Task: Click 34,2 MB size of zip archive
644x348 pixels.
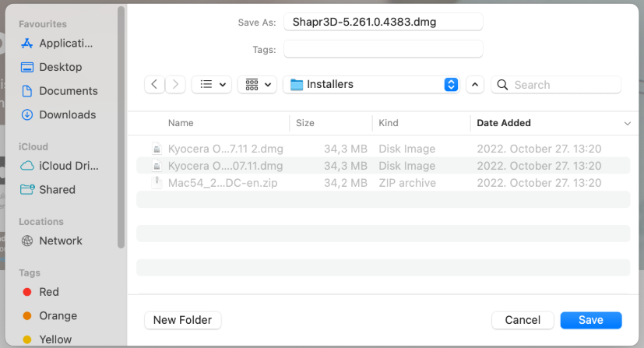Action: pos(346,183)
